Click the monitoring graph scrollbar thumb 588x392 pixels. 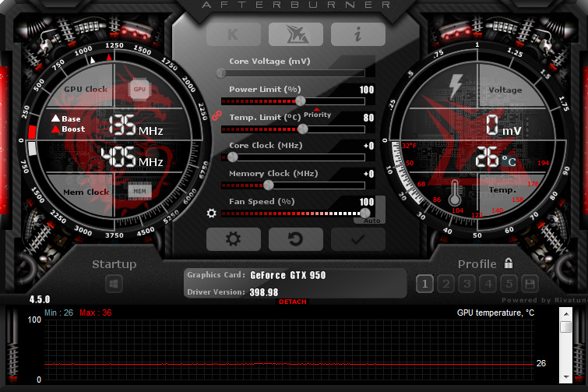pos(565,327)
